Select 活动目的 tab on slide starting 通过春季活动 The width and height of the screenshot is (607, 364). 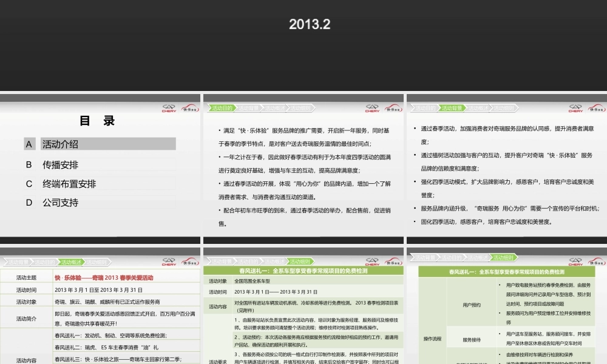pos(425,108)
